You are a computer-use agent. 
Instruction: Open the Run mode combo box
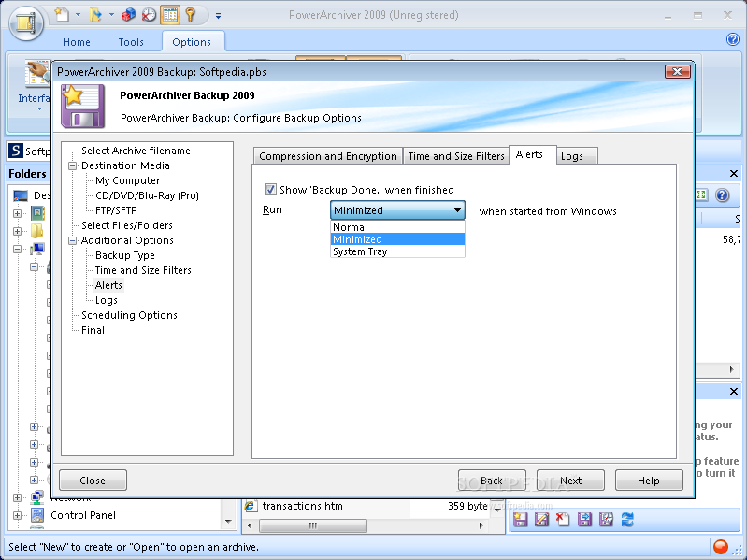397,210
